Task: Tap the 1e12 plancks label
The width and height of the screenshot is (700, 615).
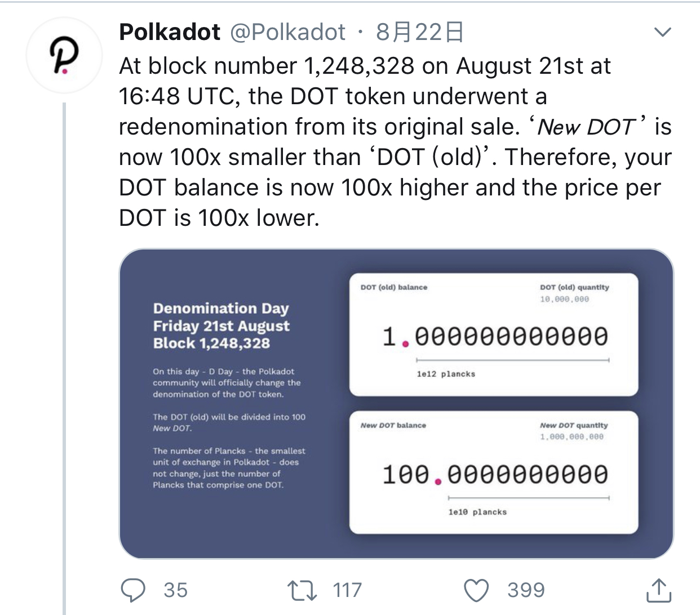Action: click(x=446, y=374)
